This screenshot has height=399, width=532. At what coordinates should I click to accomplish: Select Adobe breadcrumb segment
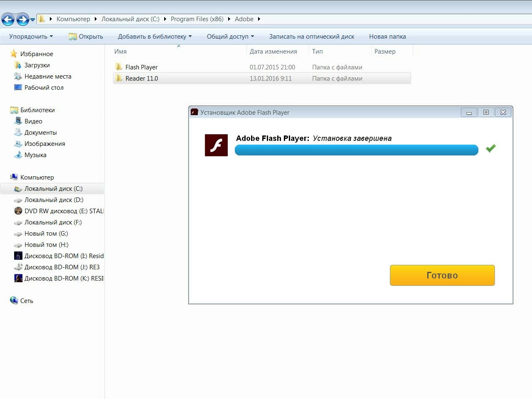(244, 19)
